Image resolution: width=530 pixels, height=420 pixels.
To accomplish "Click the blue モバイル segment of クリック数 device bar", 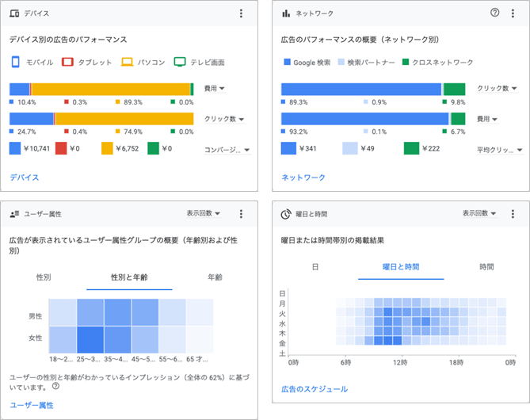I will click(32, 119).
